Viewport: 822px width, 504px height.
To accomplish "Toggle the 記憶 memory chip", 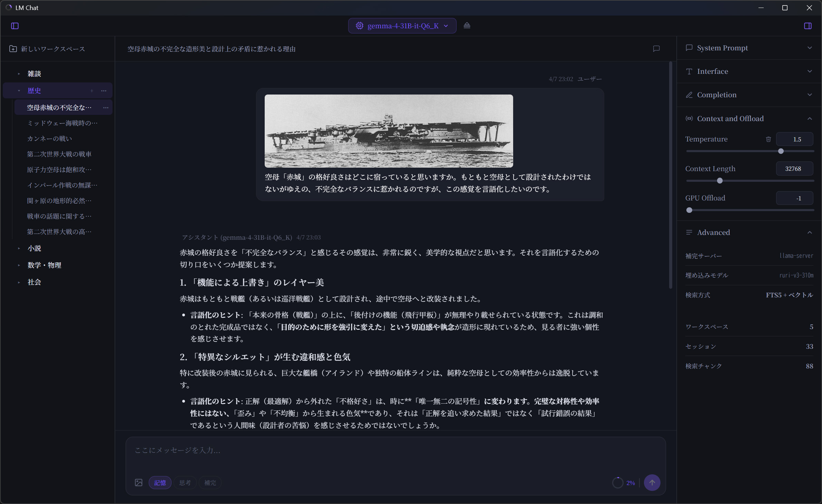I will tap(160, 483).
